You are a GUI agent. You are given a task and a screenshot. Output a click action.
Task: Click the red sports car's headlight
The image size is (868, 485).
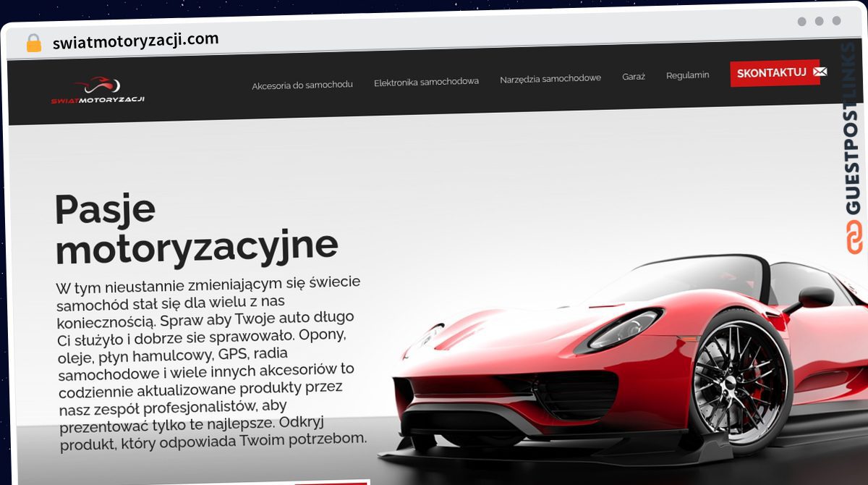pos(624,327)
